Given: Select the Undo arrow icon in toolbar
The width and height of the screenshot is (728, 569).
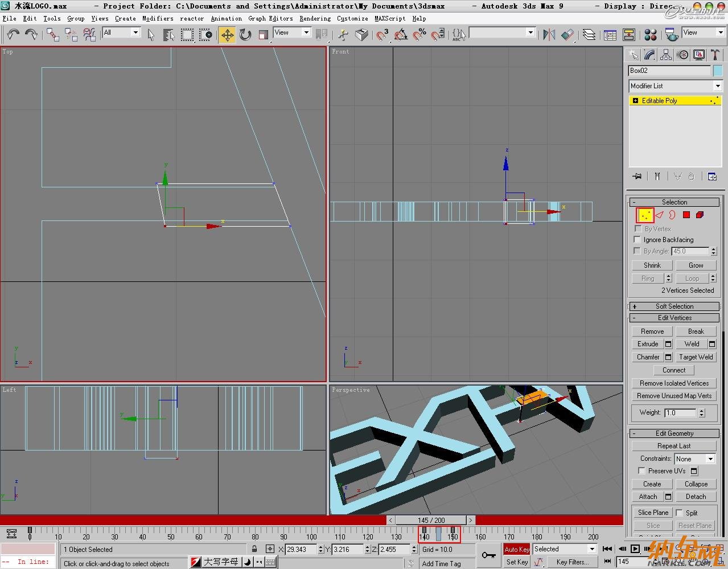Looking at the screenshot, I should pos(13,35).
